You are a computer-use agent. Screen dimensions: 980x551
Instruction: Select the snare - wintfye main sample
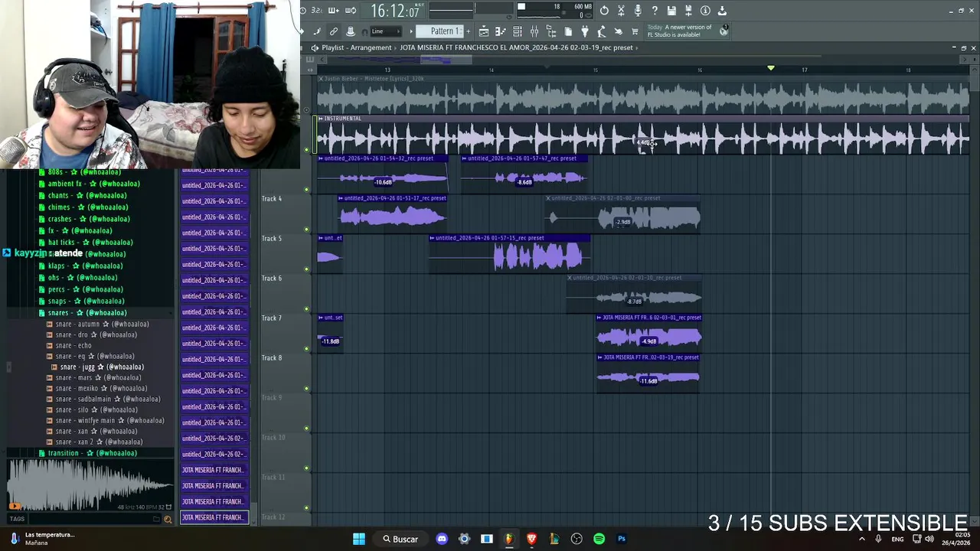[x=109, y=420]
